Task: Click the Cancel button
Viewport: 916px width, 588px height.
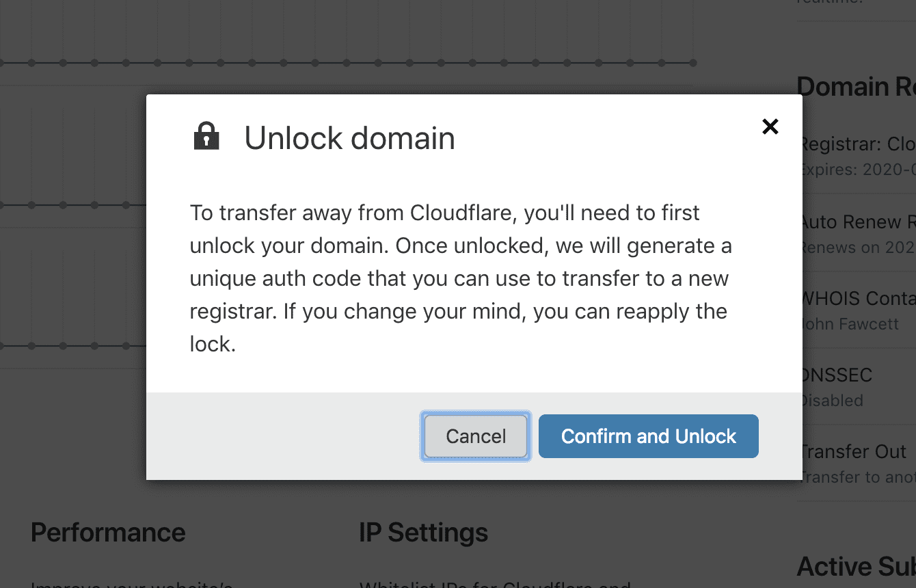Action: (x=476, y=436)
